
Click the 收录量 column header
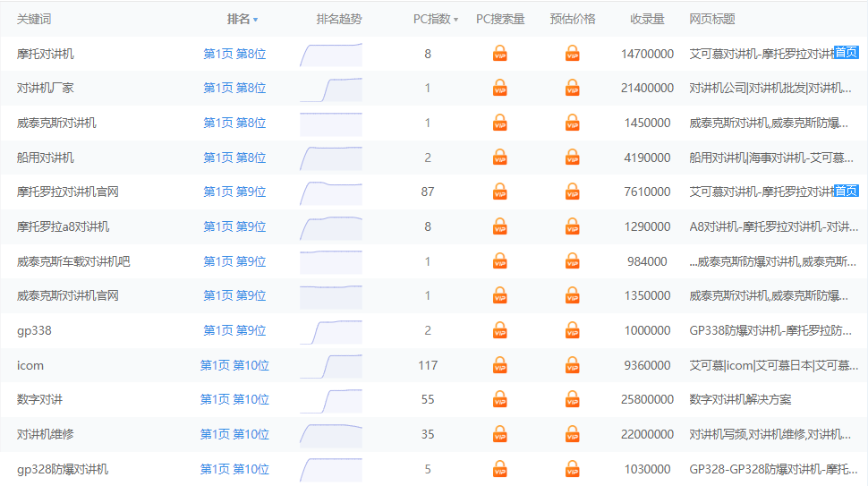[647, 19]
